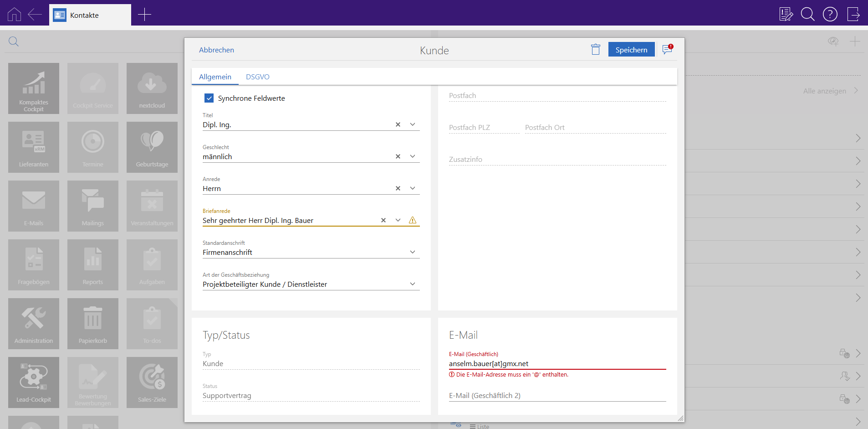Open the Fragebögen tile
This screenshot has width=868, height=429.
click(x=34, y=265)
